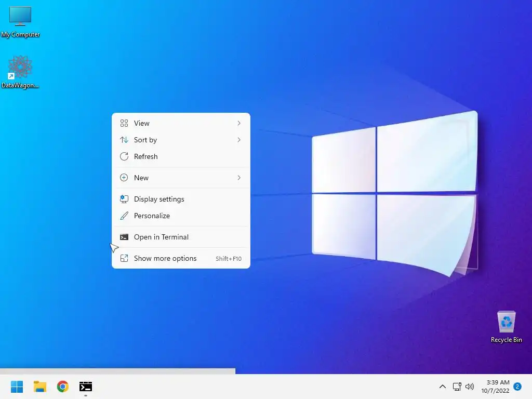Image resolution: width=532 pixels, height=399 pixels.
Task: Click the Show more options icon
Action: (x=124, y=259)
